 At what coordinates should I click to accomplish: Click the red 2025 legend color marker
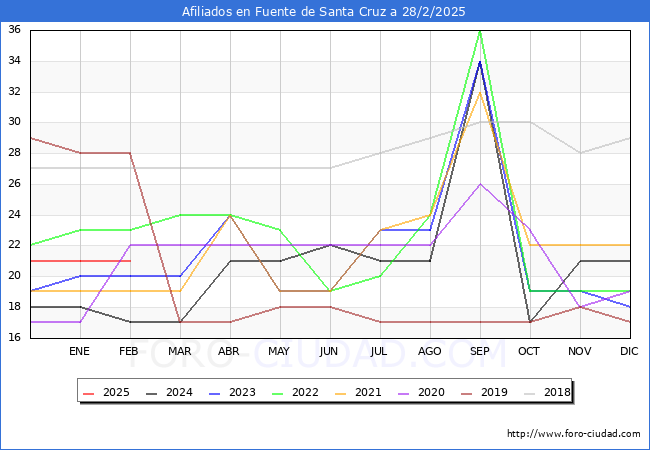[x=89, y=393]
